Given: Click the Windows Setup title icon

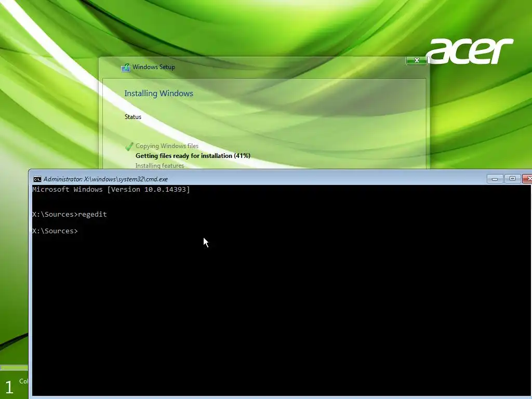Looking at the screenshot, I should tap(126, 68).
